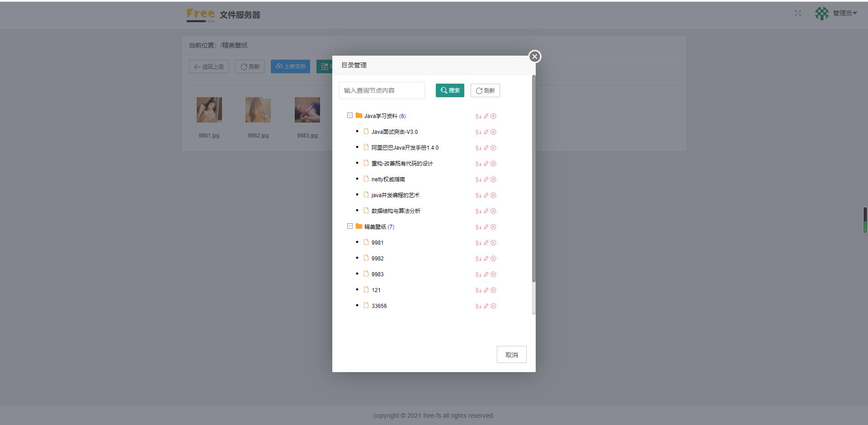Click the delete icon next to node 33656
The height and width of the screenshot is (425, 868).
[493, 306]
